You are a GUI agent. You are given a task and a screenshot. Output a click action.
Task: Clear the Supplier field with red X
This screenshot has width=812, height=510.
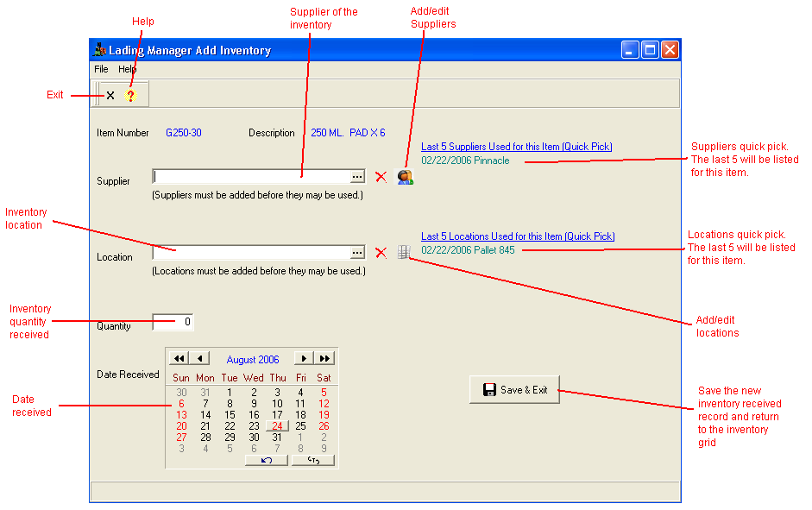(381, 177)
